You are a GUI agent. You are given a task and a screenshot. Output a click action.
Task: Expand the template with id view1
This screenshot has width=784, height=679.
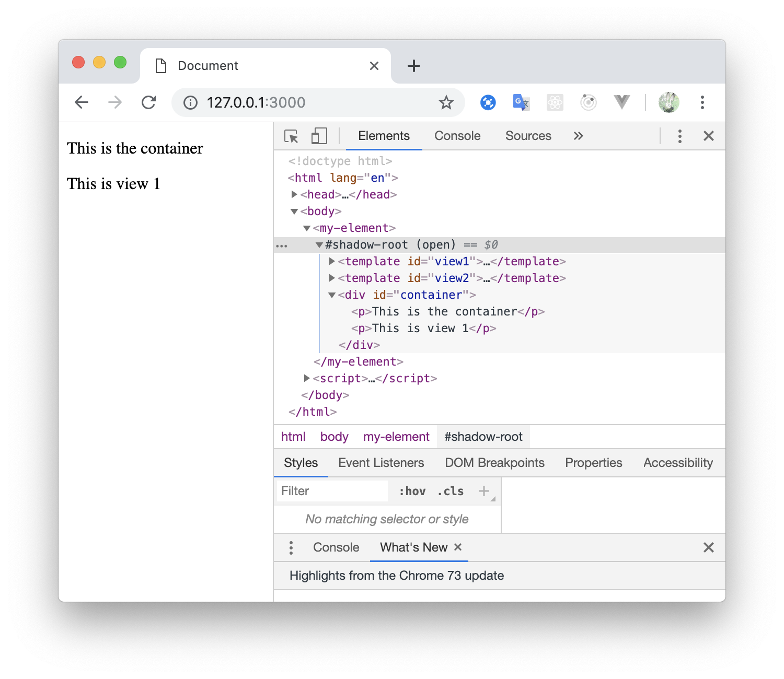click(332, 261)
